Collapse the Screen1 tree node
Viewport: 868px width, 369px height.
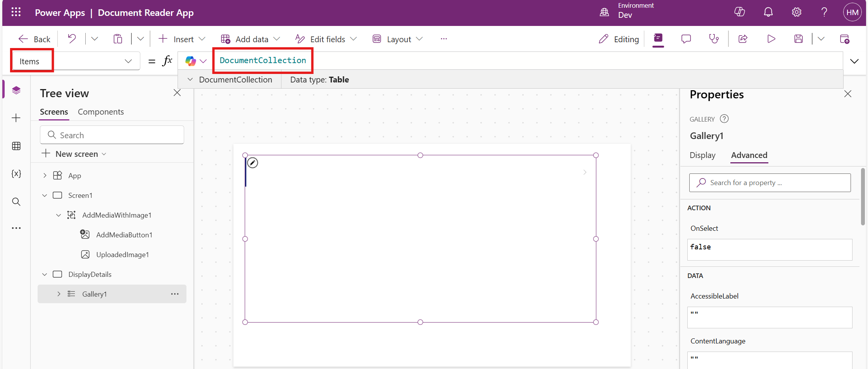tap(45, 196)
